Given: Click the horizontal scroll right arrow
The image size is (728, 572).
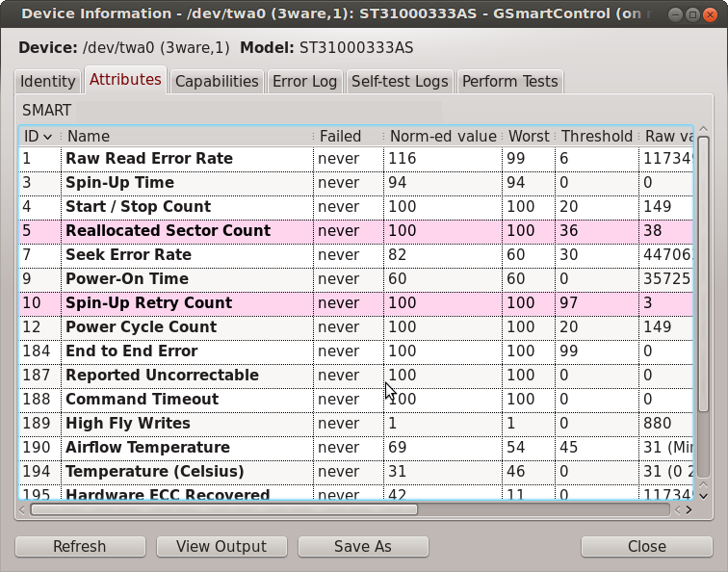Looking at the screenshot, I should 689,509.
